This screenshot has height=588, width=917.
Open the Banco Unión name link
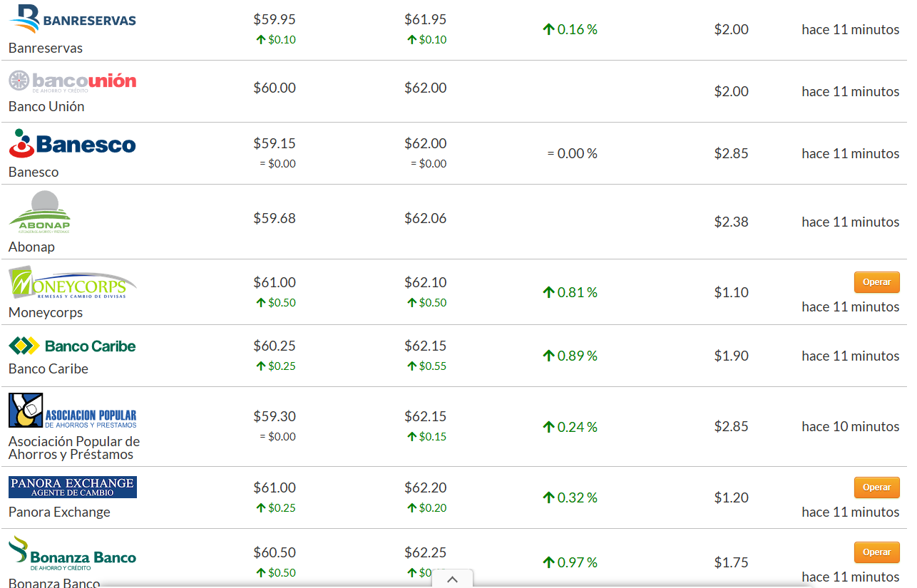[46, 107]
